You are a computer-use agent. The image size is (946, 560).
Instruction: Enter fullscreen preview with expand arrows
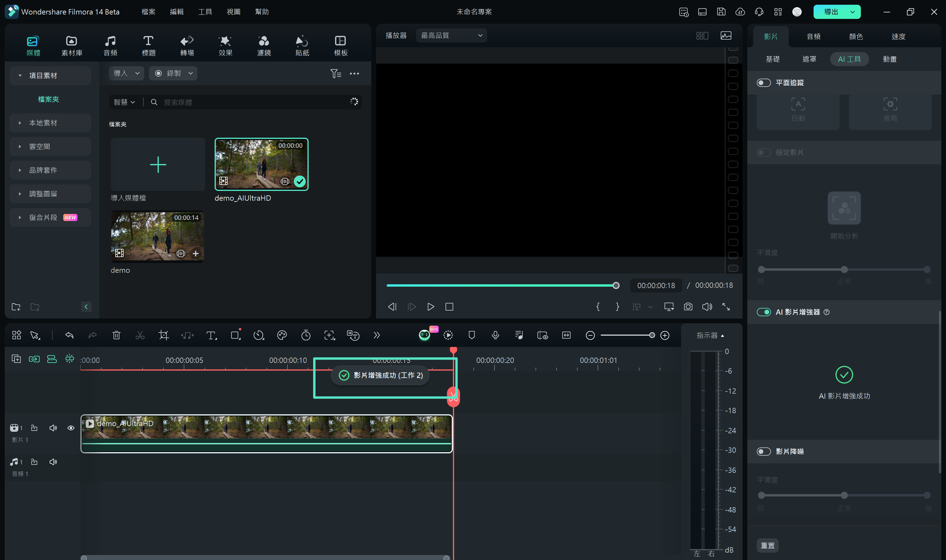click(x=726, y=307)
